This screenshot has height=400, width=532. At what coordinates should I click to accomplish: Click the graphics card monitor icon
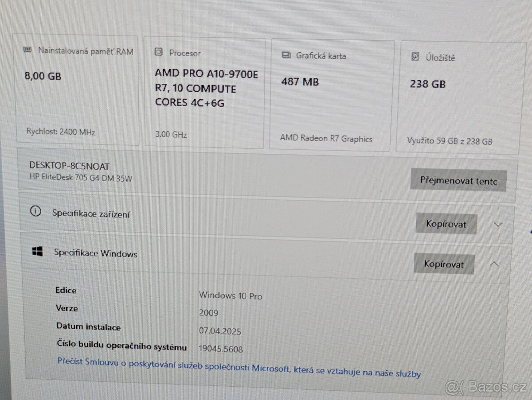[x=286, y=55]
